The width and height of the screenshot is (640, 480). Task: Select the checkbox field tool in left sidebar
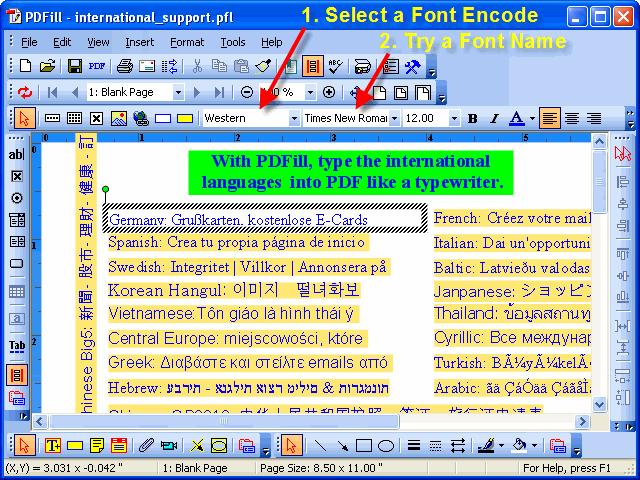tap(17, 176)
